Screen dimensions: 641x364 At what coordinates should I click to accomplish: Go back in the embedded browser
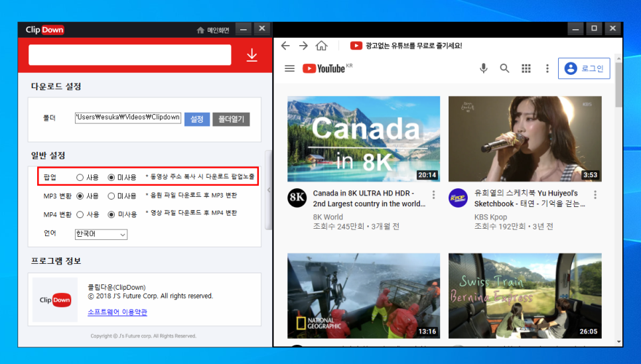(x=285, y=45)
